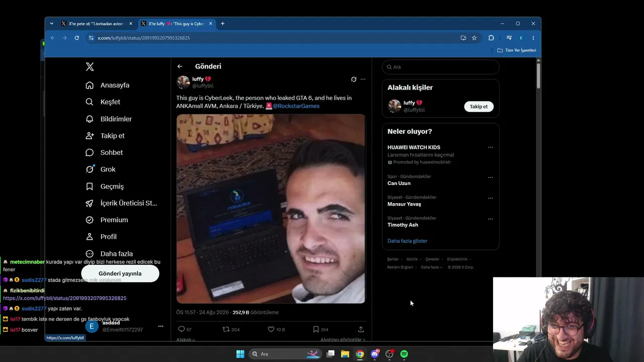Click the Grok icon on luffy's post

tap(354, 79)
